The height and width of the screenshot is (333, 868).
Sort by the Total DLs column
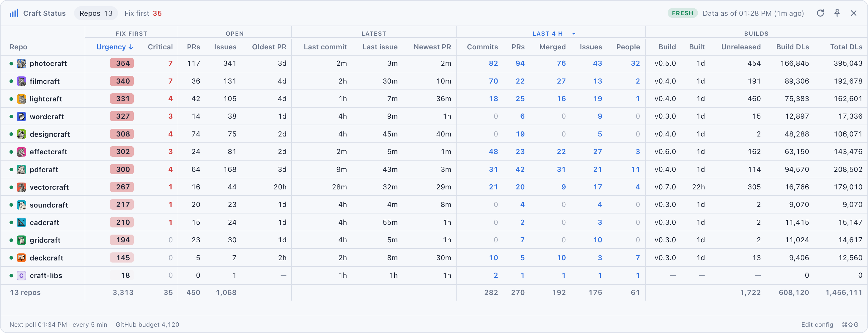pyautogui.click(x=846, y=47)
